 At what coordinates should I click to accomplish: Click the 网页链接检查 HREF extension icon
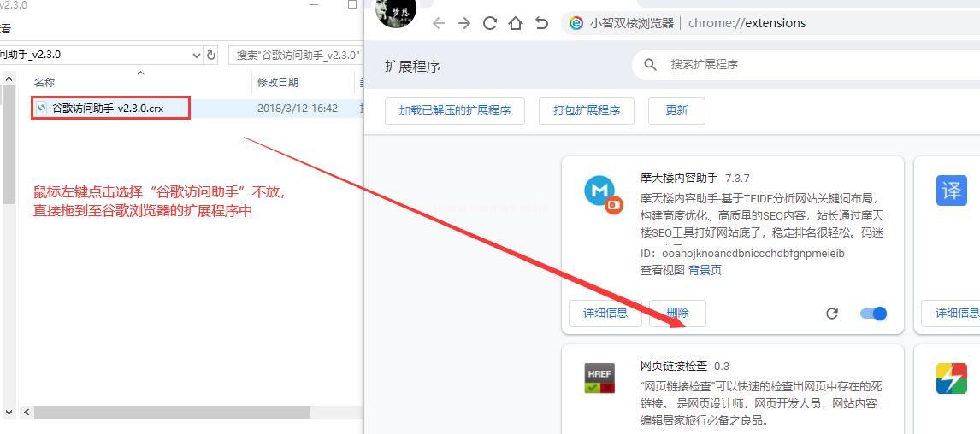point(599,378)
